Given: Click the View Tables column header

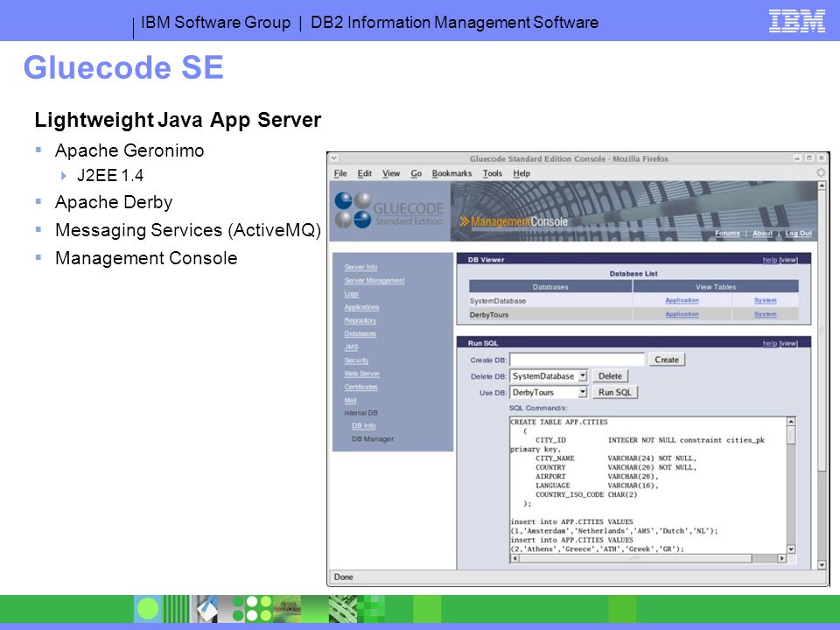Looking at the screenshot, I should pos(716,287).
